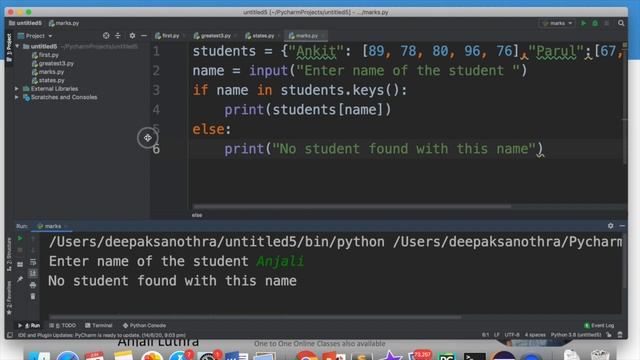
Task: Click Collapse All icon in Project panel
Action: (x=118, y=36)
